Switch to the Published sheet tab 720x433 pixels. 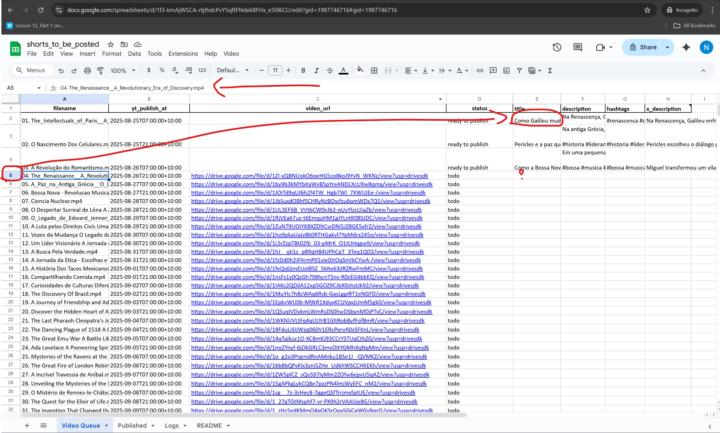pyautogui.click(x=132, y=426)
